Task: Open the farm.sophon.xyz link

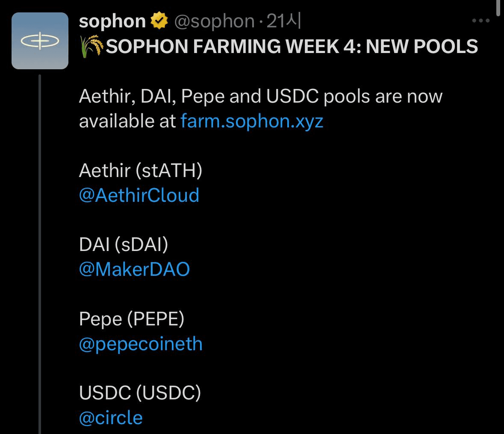Action: pos(252,121)
